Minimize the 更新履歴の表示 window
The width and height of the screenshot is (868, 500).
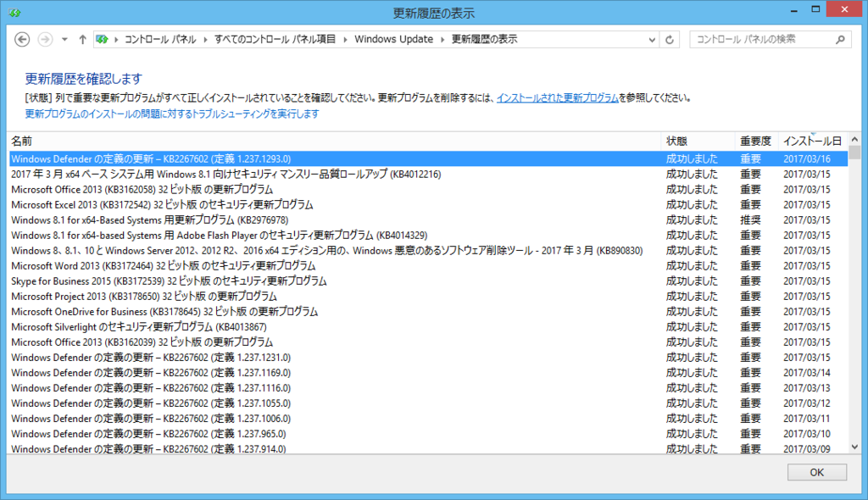[793, 10]
